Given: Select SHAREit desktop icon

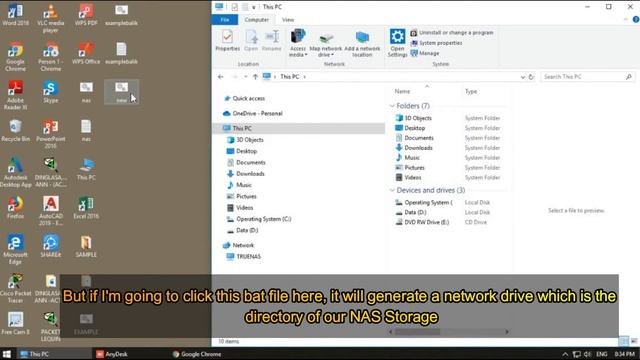Looking at the screenshot, I should 51,247.
